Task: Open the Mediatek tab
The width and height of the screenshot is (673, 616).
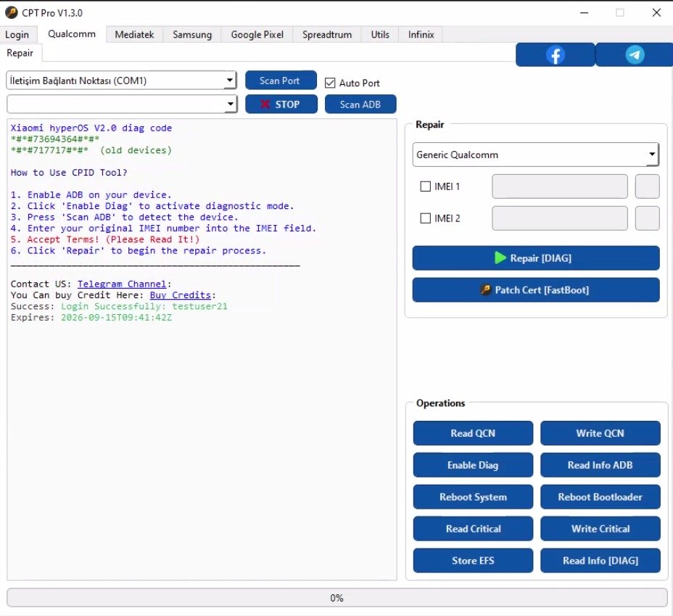Action: tap(134, 34)
